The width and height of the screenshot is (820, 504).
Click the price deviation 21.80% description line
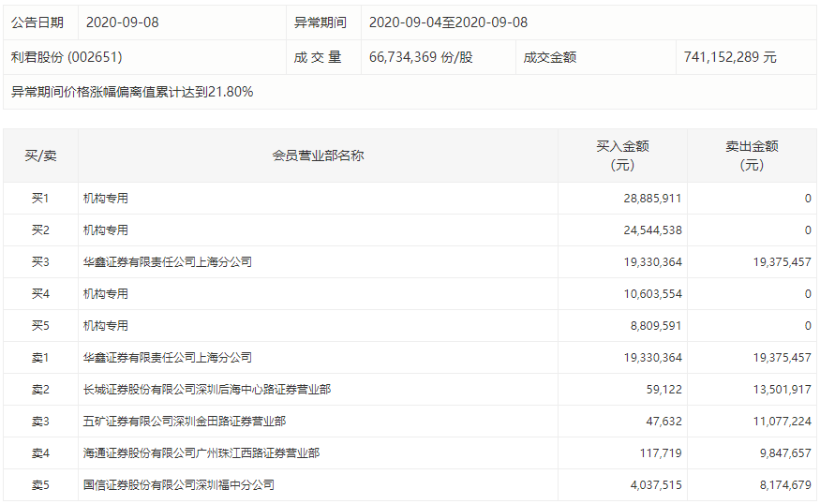click(x=132, y=92)
